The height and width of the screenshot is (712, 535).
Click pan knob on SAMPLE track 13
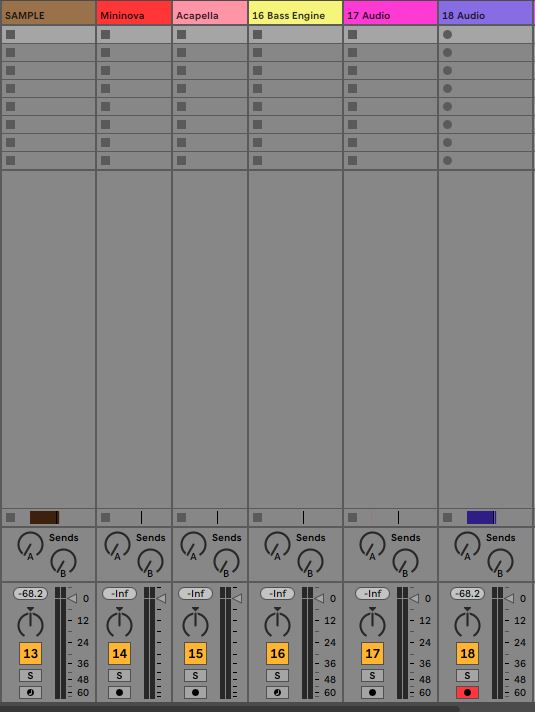(30, 623)
